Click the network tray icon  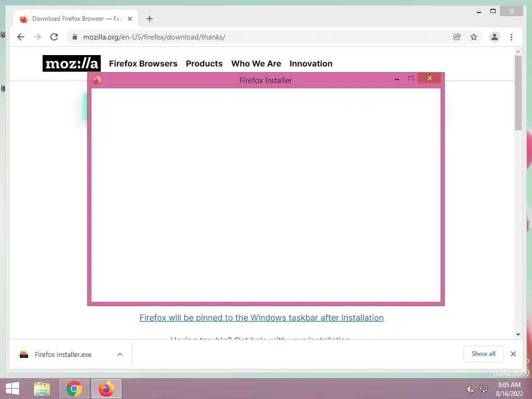pyautogui.click(x=483, y=389)
